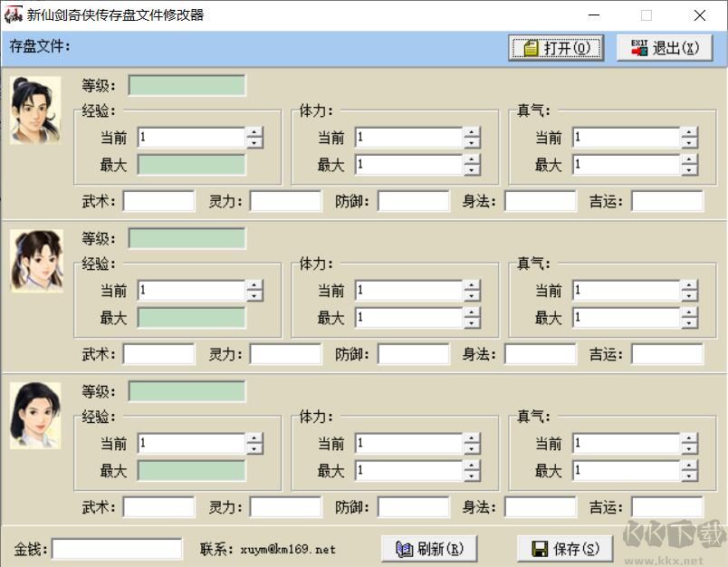Image resolution: width=728 pixels, height=567 pixels.
Task: Click first character's 等级 level field
Action: click(187, 85)
